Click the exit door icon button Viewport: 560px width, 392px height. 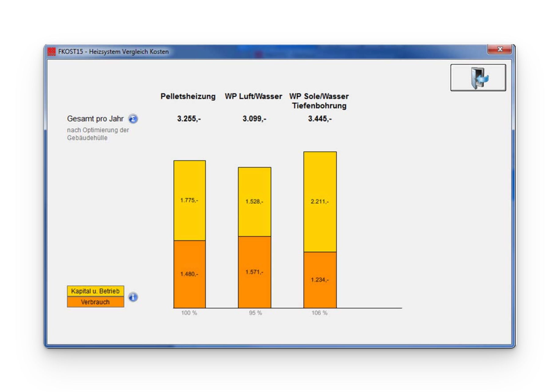pos(478,78)
